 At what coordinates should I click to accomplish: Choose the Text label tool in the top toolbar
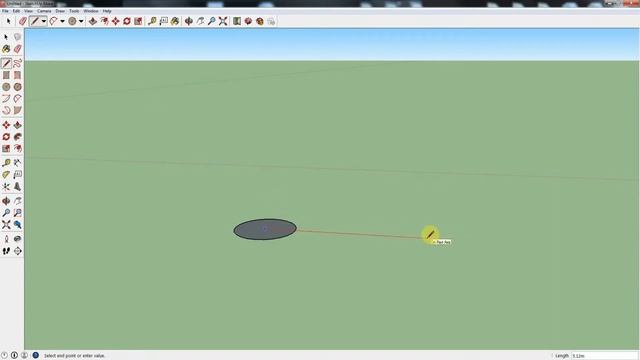click(x=163, y=21)
